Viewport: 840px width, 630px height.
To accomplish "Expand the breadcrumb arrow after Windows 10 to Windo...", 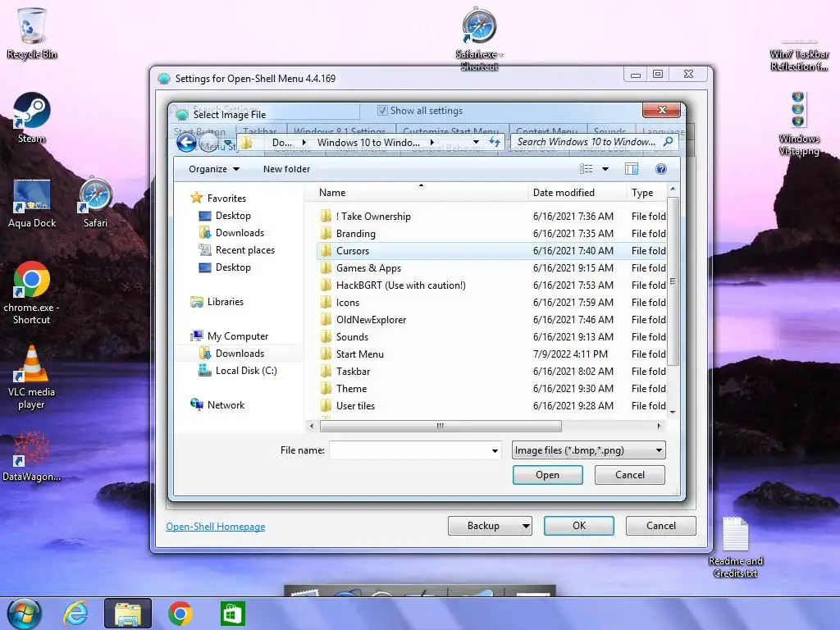I will coord(431,143).
